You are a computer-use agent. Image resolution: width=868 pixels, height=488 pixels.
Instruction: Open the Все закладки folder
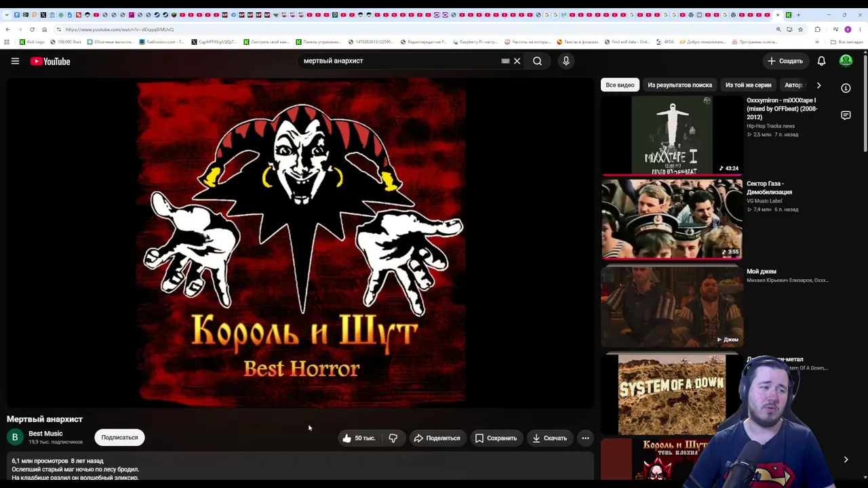pos(847,42)
